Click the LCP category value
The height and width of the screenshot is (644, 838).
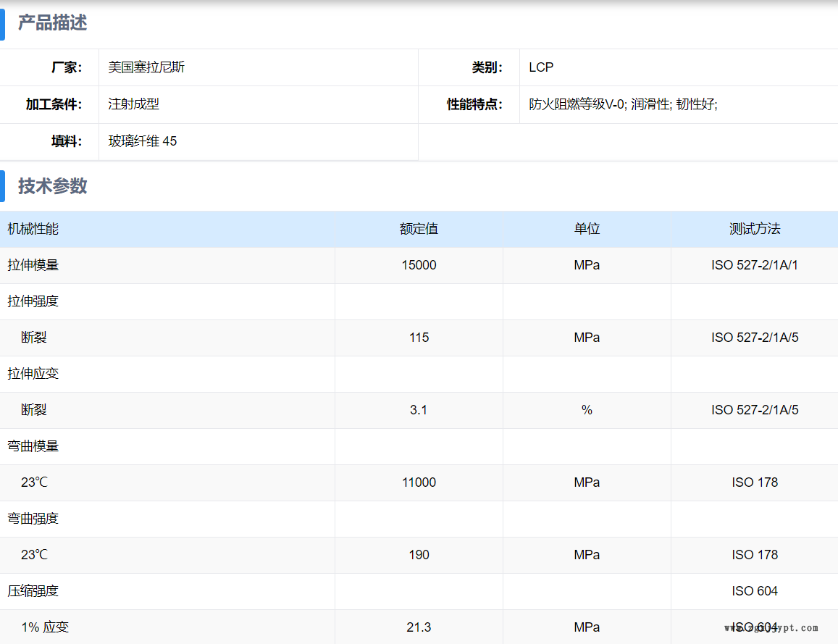pyautogui.click(x=541, y=67)
